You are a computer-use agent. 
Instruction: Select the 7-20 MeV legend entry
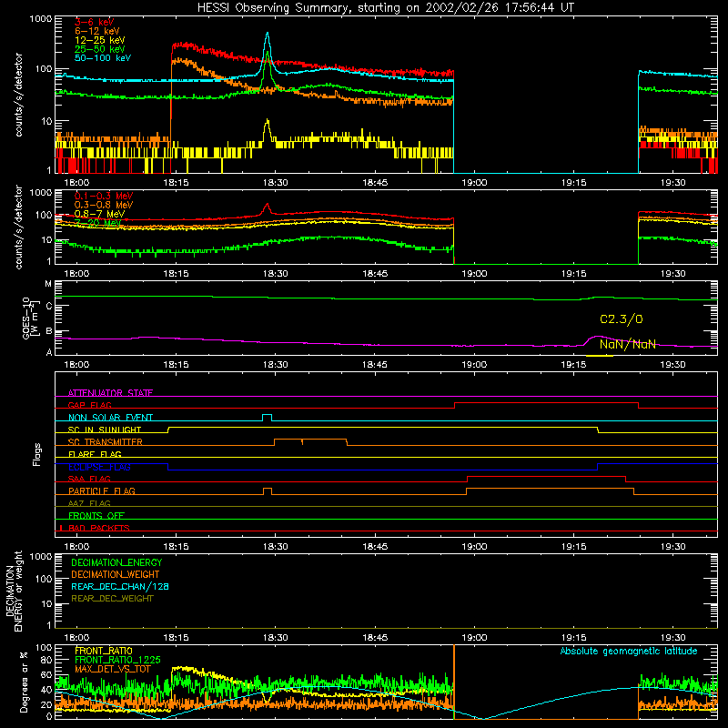click(x=97, y=223)
